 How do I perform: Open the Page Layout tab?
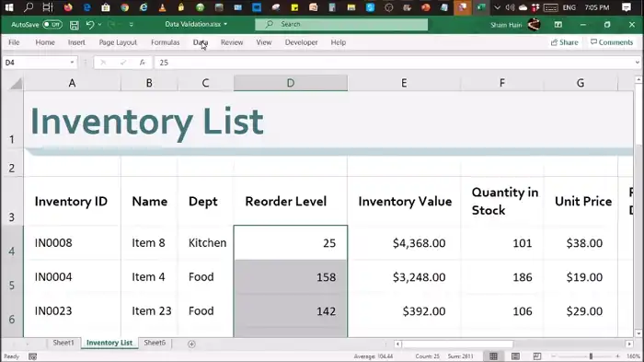(x=118, y=42)
